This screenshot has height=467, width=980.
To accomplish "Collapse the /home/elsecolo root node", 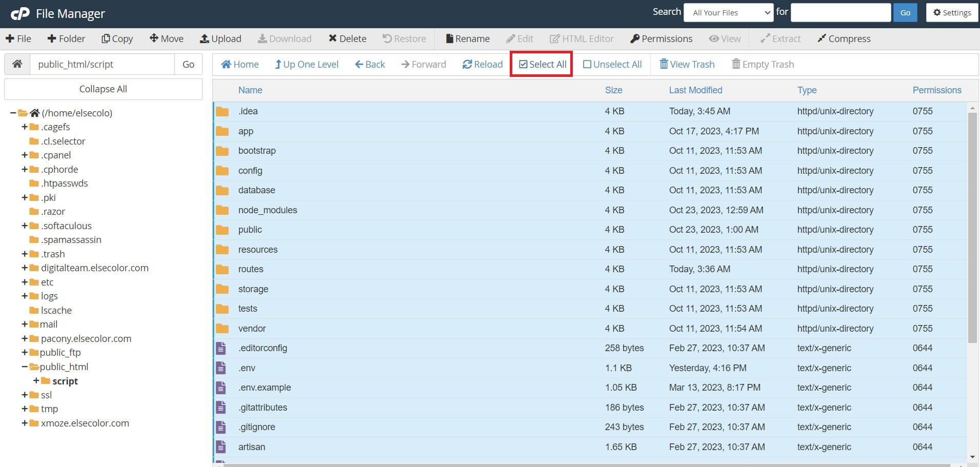I will pyautogui.click(x=13, y=113).
